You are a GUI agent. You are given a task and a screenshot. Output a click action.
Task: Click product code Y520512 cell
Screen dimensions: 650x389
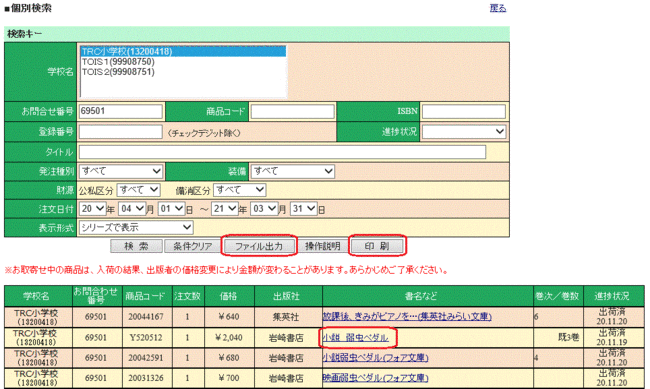coord(146,338)
